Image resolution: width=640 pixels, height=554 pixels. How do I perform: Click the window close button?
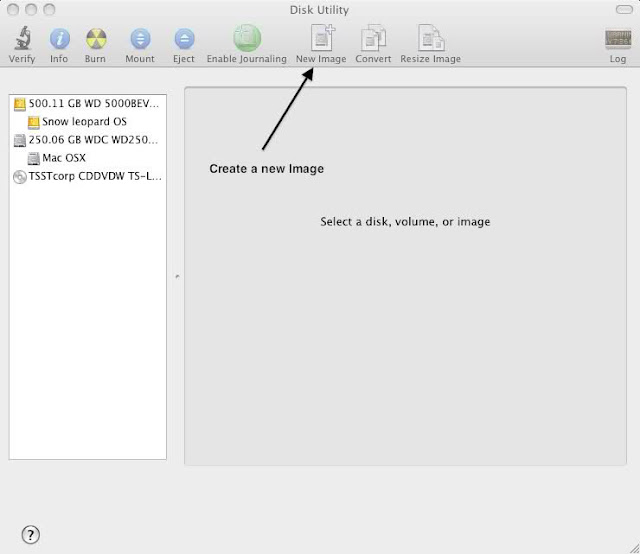[x=13, y=9]
